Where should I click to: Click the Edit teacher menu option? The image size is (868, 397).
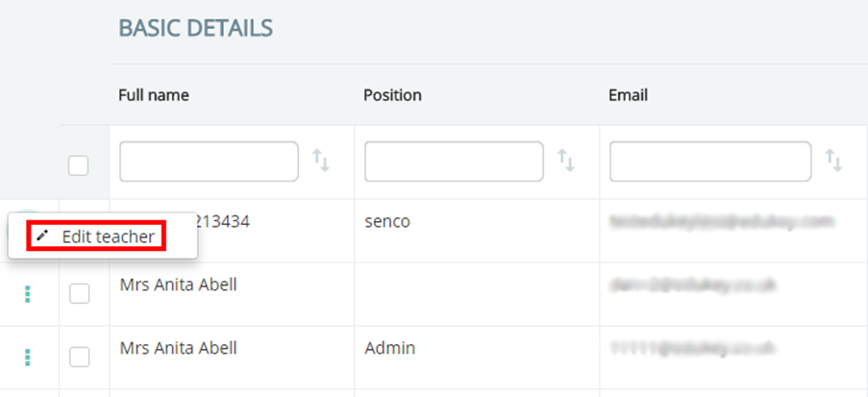[107, 236]
